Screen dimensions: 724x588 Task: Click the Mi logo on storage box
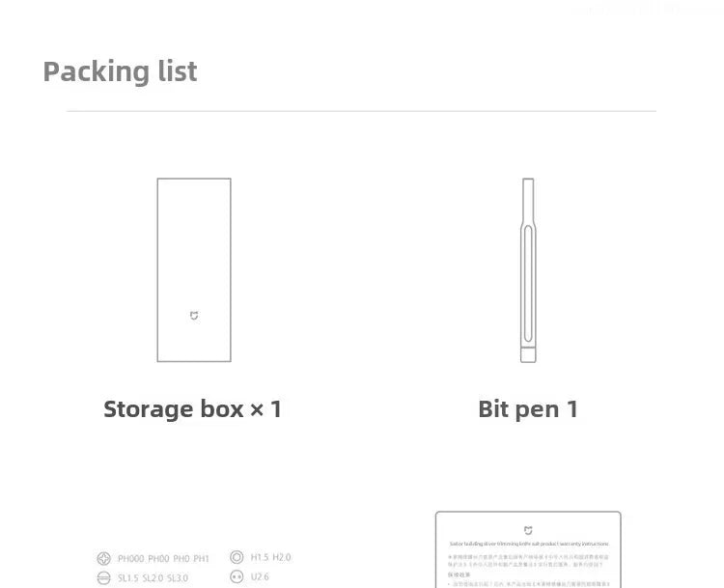point(194,316)
